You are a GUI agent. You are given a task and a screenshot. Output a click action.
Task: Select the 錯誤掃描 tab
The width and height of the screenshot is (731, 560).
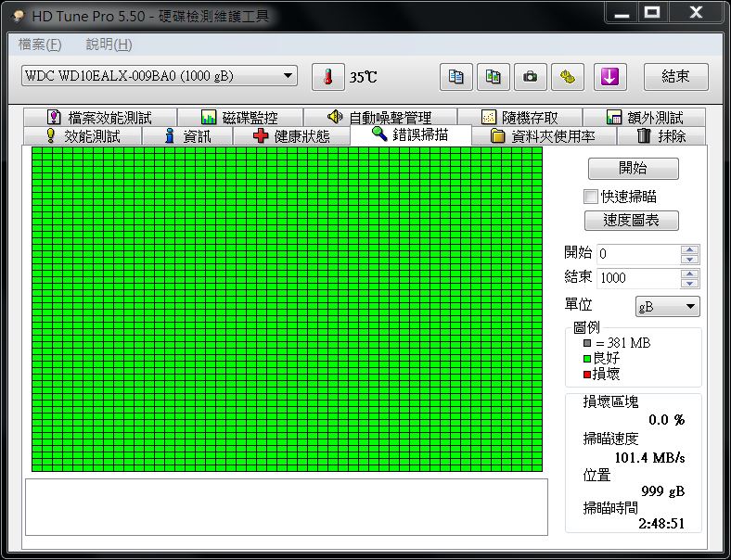tap(410, 135)
